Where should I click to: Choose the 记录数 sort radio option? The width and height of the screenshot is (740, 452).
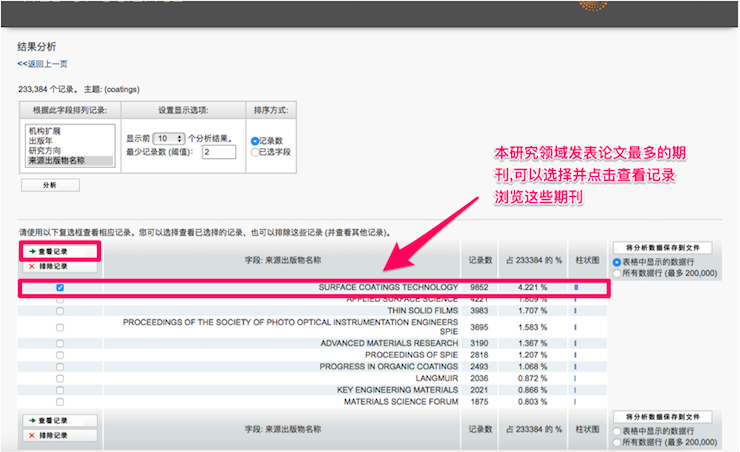click(255, 141)
